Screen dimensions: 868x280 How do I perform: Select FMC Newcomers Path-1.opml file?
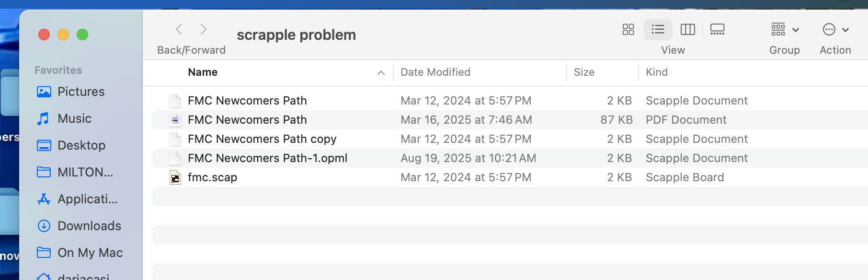(267, 158)
